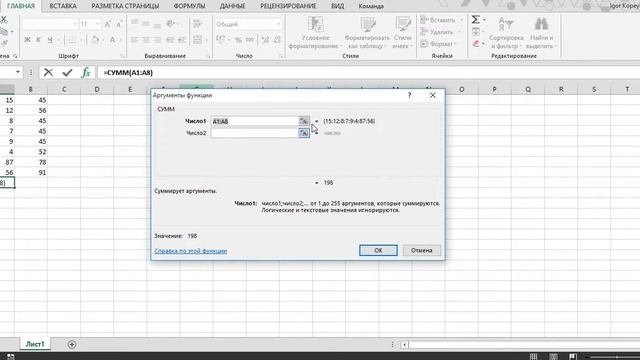Switch to the ДАННЫЕ ribbon tab
Image resolution: width=640 pixels, height=360 pixels.
click(x=233, y=6)
